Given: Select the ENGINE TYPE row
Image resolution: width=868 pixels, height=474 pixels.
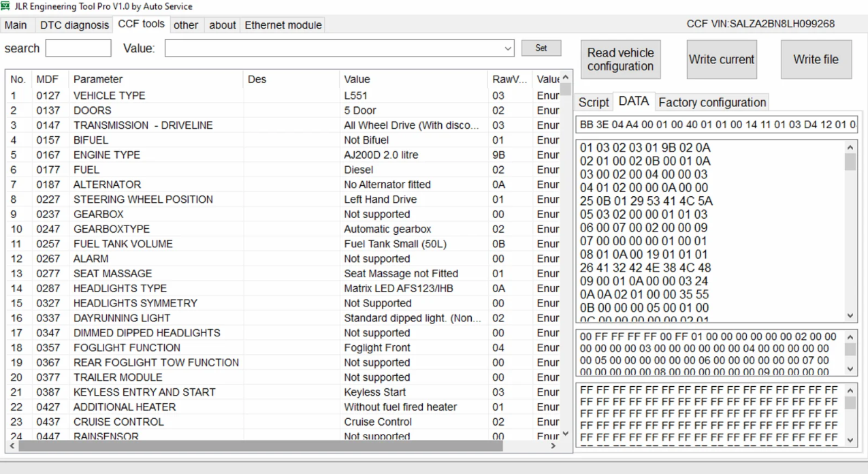Looking at the screenshot, I should pos(283,155).
